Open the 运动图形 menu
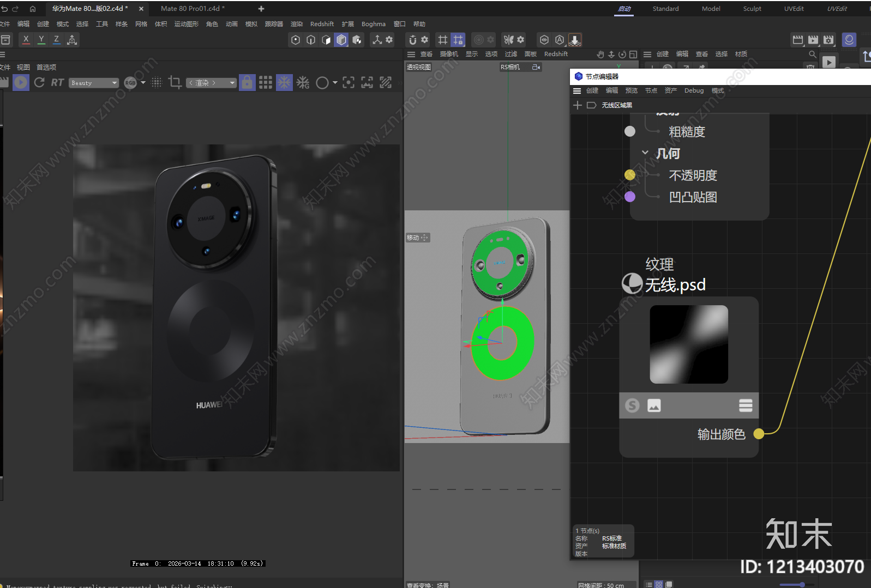The width and height of the screenshot is (871, 588). (x=187, y=24)
